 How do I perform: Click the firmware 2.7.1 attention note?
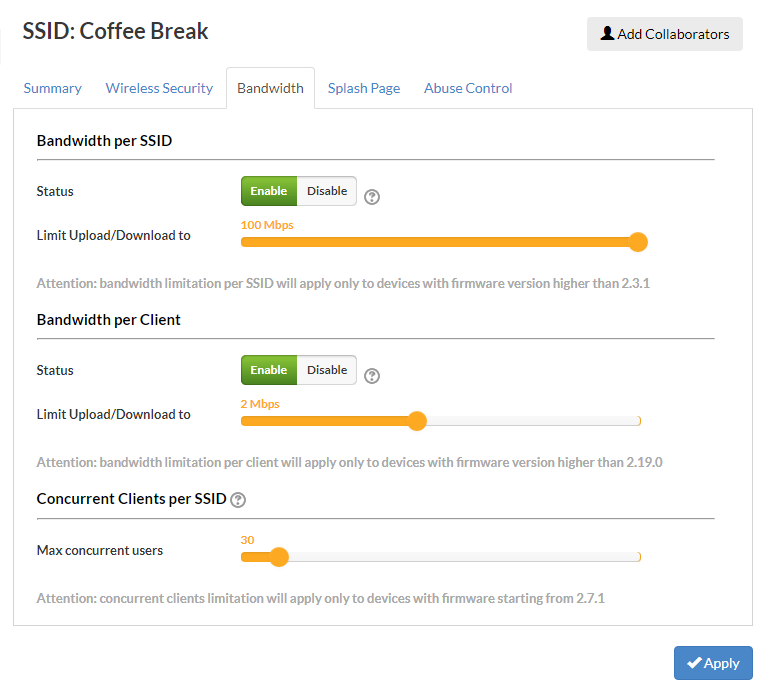click(321, 598)
